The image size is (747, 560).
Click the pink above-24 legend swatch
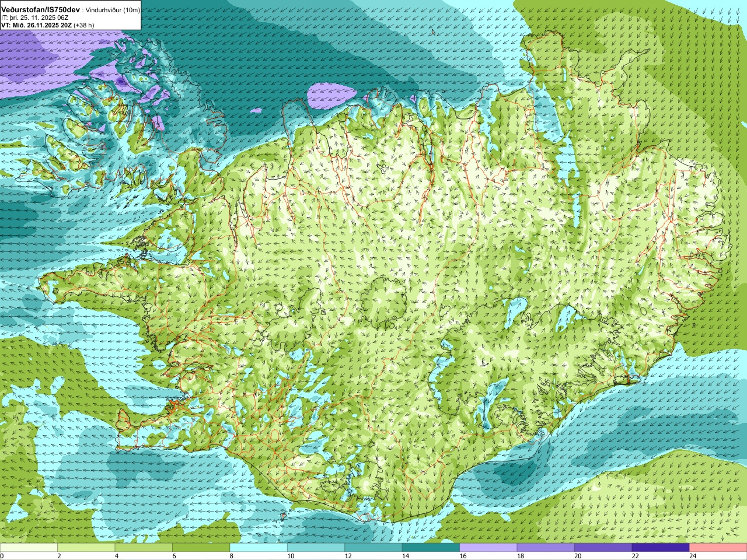pyautogui.click(x=718, y=548)
